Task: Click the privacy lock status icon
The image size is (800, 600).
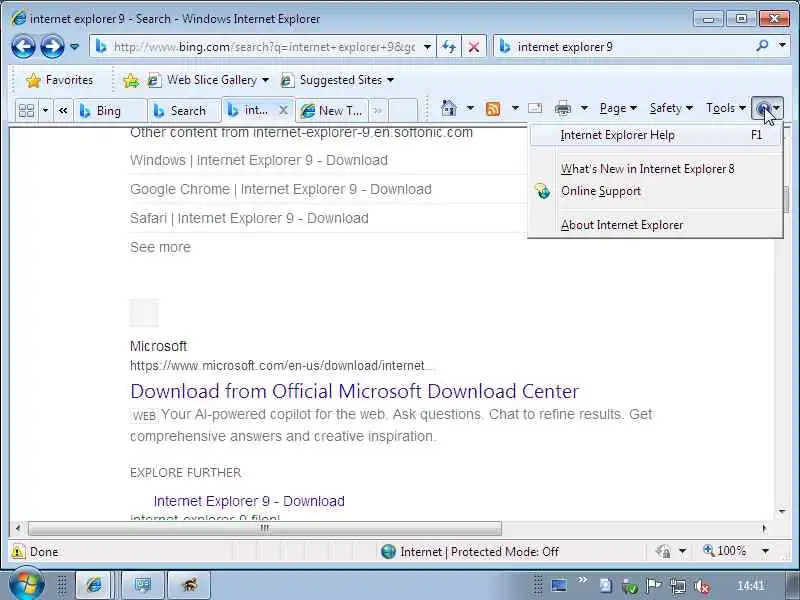Action: point(663,551)
